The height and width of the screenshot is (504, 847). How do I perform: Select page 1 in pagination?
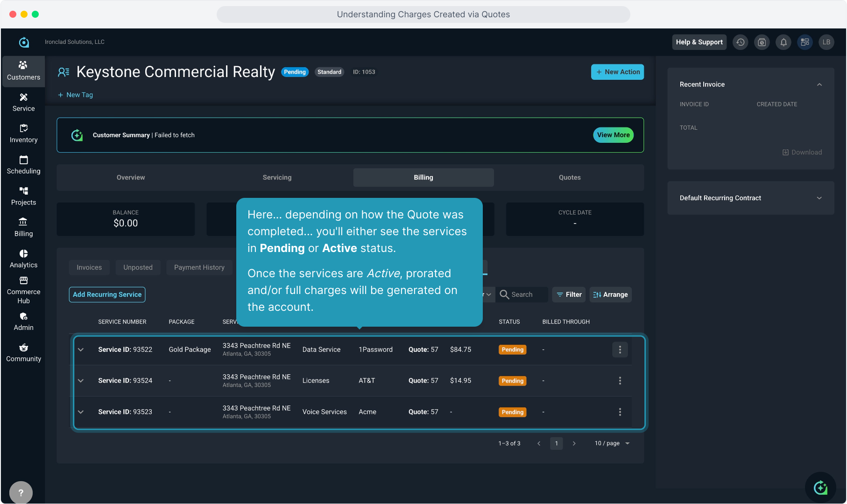tap(557, 443)
